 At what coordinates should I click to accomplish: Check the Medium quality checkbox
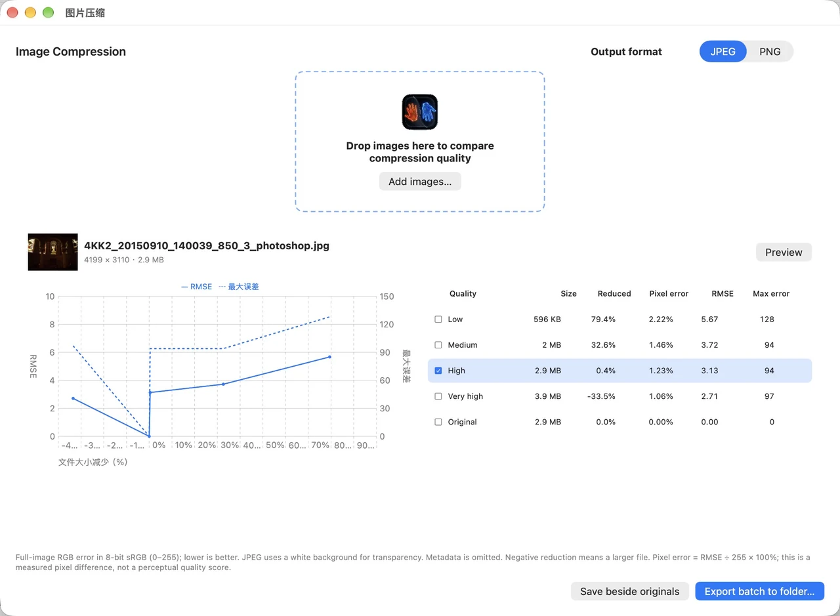(438, 345)
